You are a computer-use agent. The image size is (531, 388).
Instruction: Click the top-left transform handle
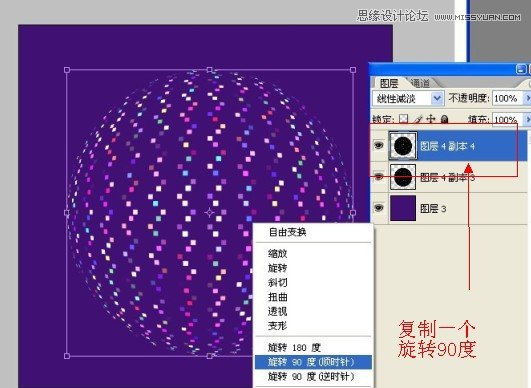tap(67, 70)
